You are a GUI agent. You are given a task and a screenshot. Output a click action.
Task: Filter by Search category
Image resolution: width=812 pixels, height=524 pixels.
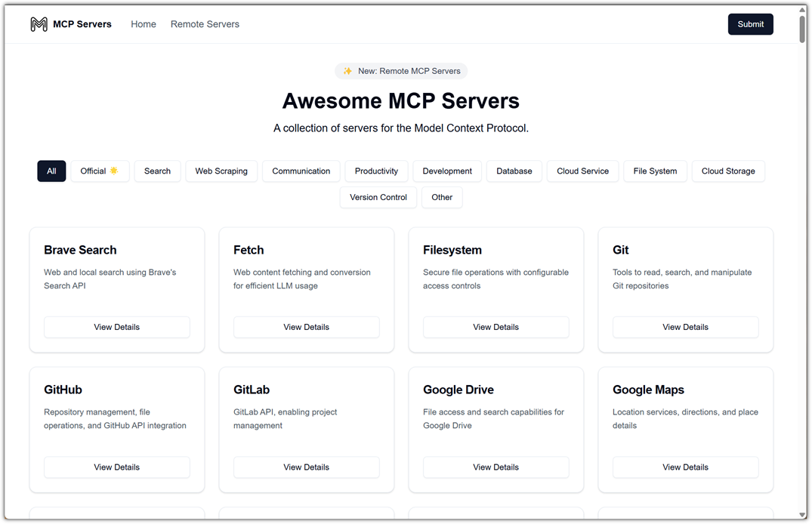[x=157, y=171]
